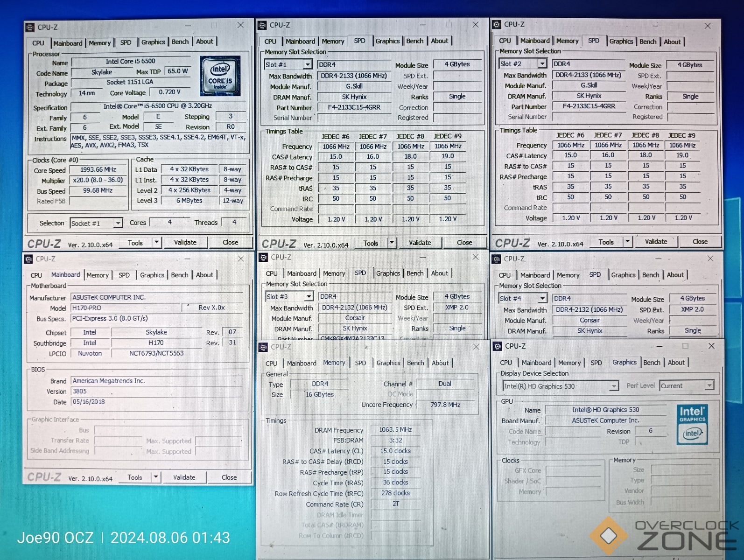Open the Bench tab in the Core i5 6500 window
The height and width of the screenshot is (560, 744).
[180, 42]
